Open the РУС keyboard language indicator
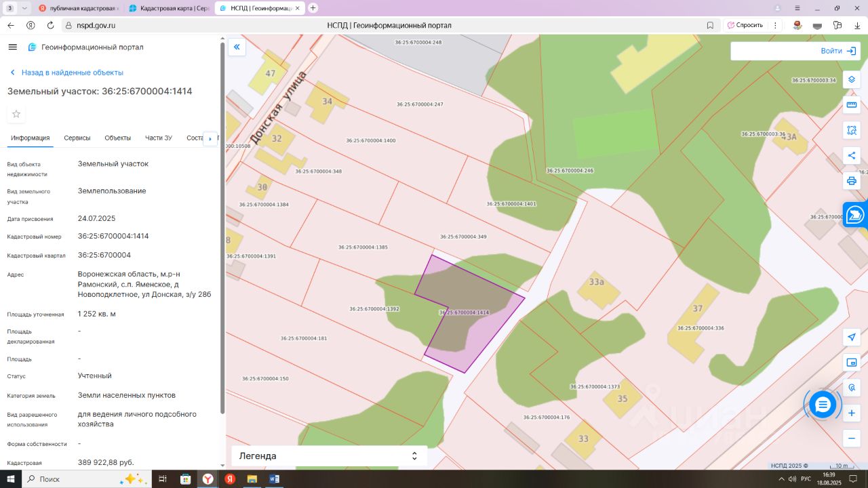 (806, 479)
